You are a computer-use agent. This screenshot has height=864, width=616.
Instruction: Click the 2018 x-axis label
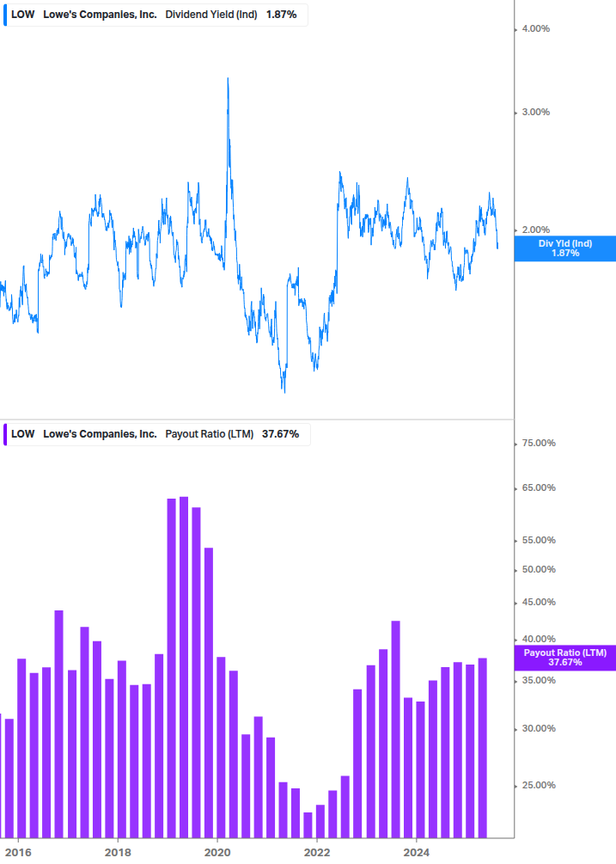pyautogui.click(x=118, y=853)
